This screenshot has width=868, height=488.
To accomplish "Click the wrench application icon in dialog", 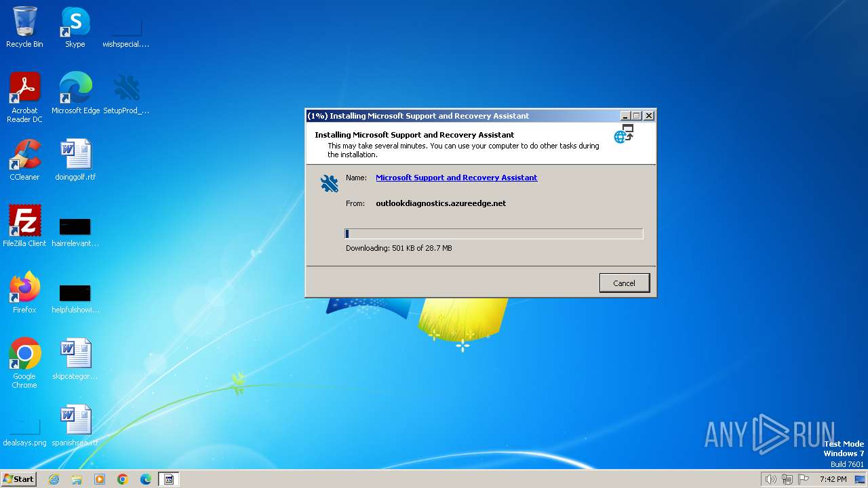I will [329, 183].
